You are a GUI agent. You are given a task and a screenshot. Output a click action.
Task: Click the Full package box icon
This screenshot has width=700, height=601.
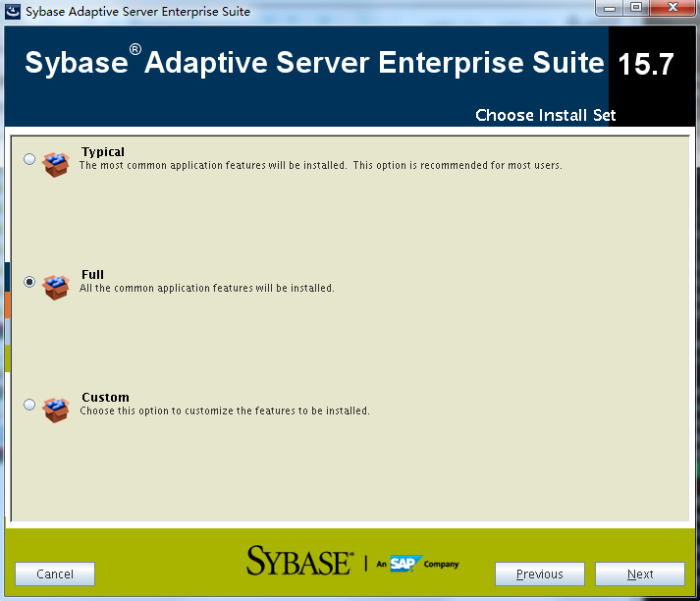57,286
